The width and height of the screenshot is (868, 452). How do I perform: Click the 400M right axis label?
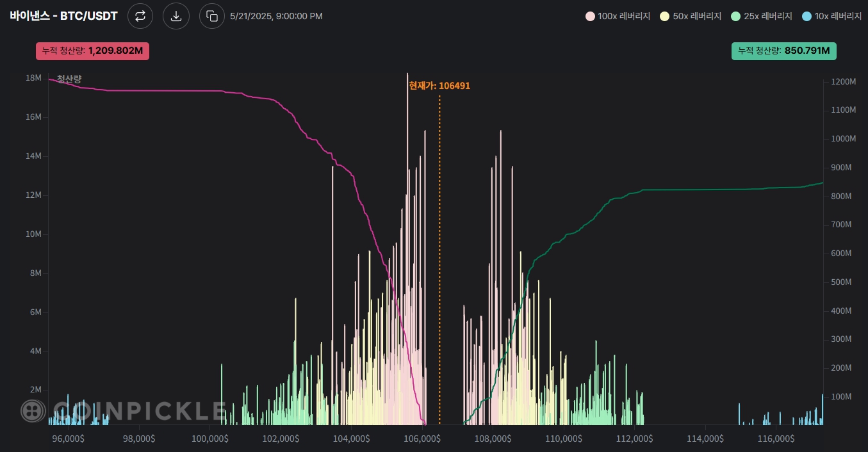[841, 311]
